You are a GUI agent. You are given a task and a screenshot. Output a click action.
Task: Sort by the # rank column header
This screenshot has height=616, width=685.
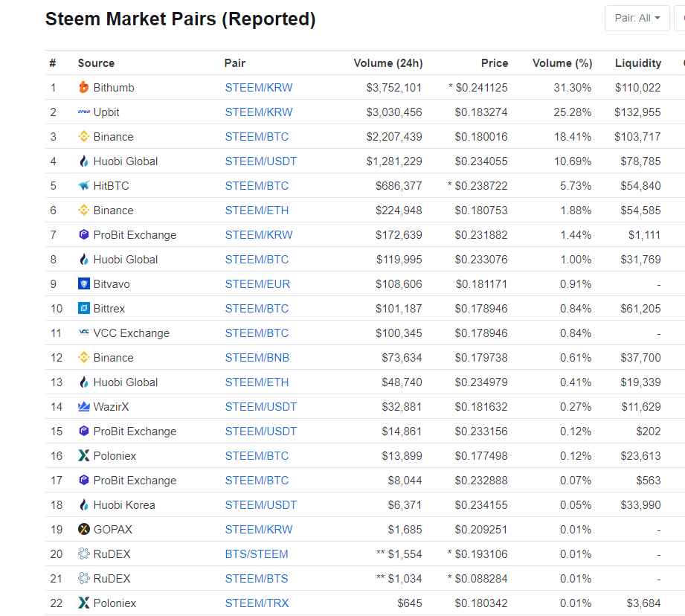click(53, 63)
